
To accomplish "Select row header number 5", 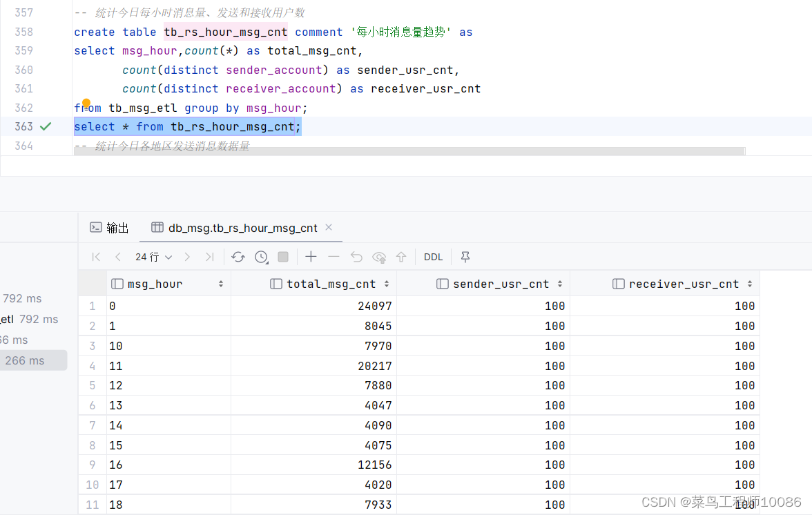I will click(93, 386).
